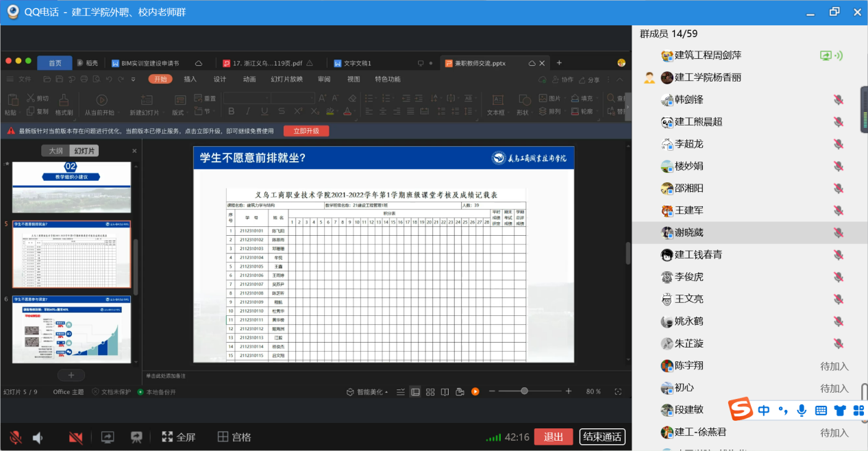
Task: Click the Sogou input method S icon
Action: click(x=739, y=410)
